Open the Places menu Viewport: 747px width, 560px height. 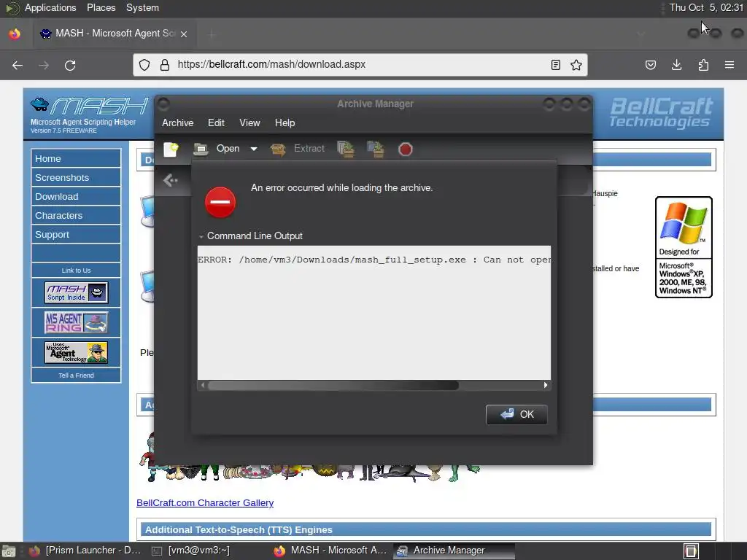(x=101, y=7)
